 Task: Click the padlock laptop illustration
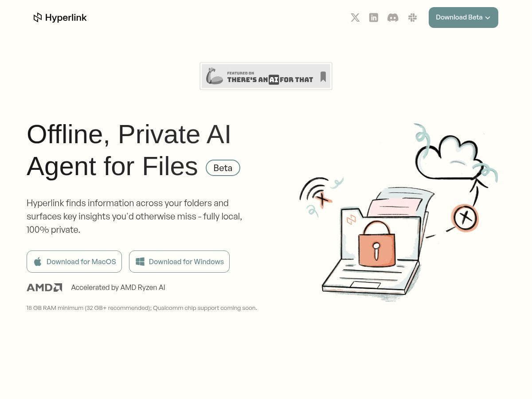(399, 212)
